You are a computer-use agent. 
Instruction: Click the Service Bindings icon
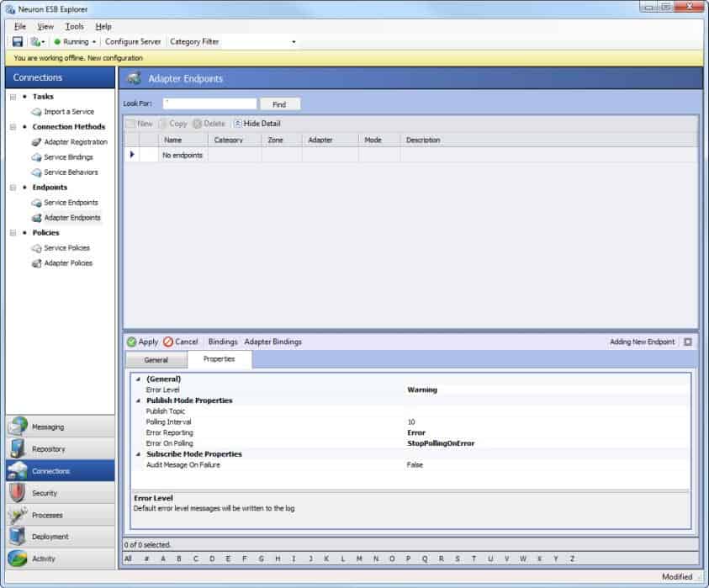click(x=37, y=157)
